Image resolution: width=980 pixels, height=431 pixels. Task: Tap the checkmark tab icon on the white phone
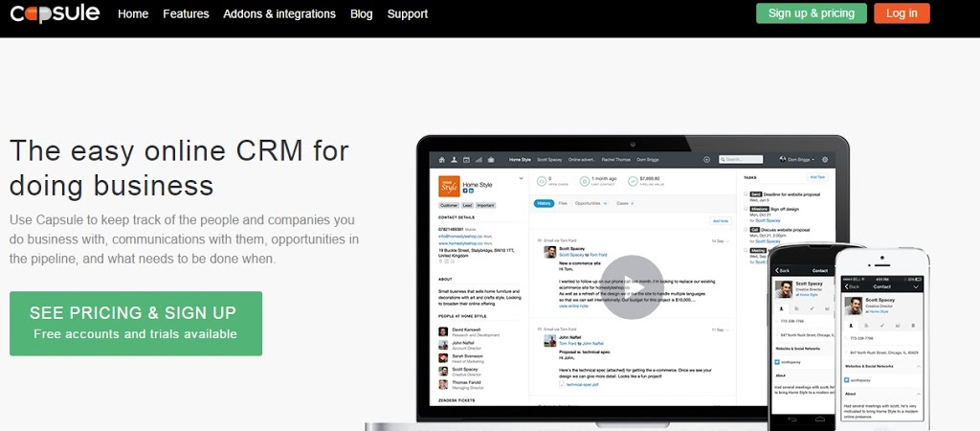point(881,326)
